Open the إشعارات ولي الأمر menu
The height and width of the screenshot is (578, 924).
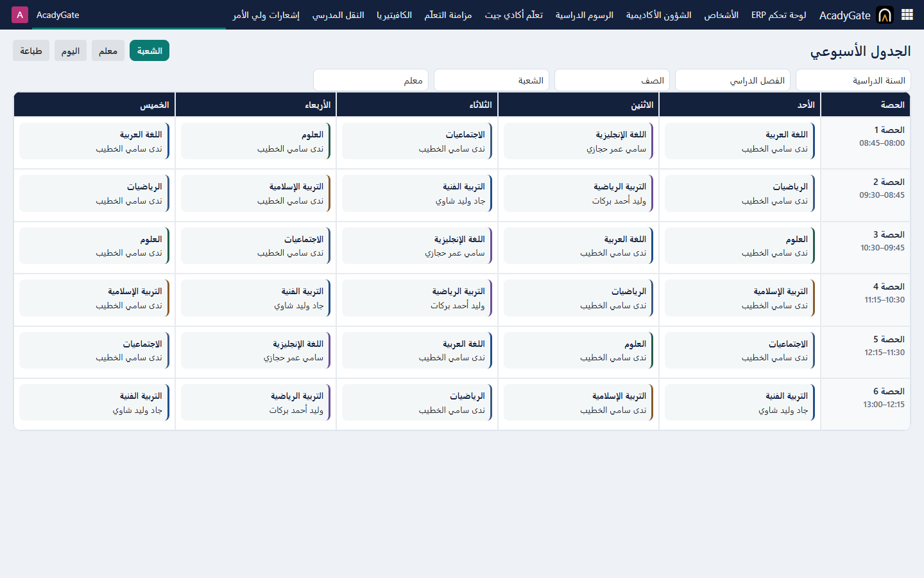tap(266, 15)
